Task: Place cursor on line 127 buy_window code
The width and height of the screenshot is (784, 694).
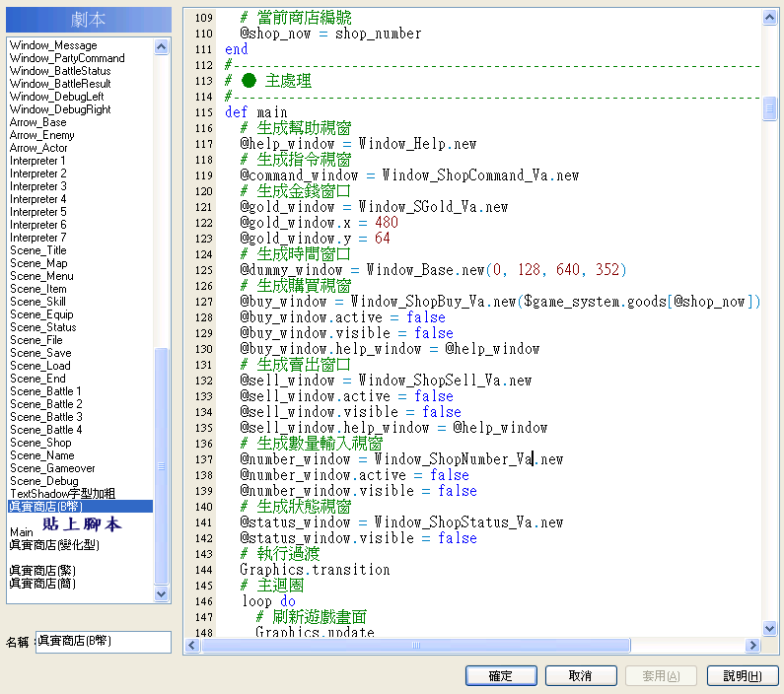Action: pos(500,302)
